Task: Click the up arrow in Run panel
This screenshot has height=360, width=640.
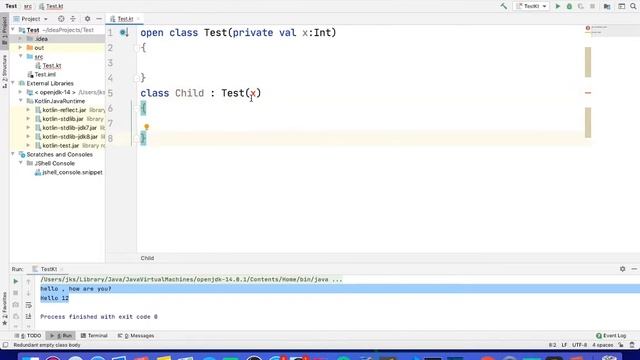Action: [29, 281]
